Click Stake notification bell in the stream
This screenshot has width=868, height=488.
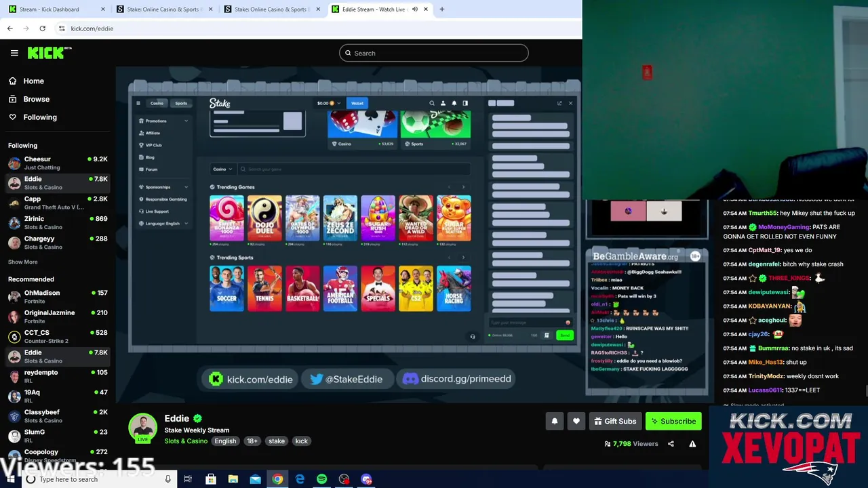pos(454,103)
